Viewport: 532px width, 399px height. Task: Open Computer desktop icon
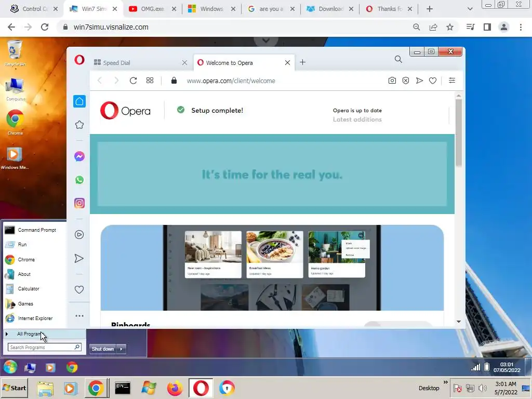(x=15, y=89)
